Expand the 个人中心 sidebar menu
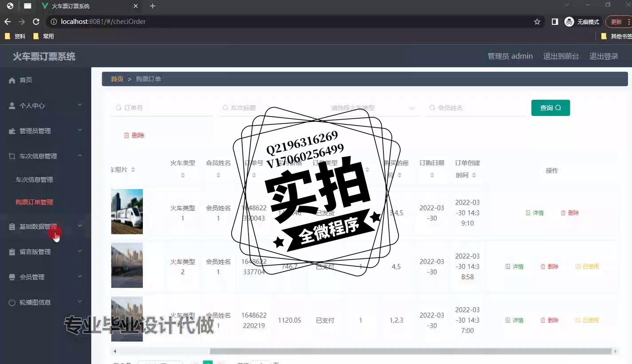Screen dimensions: 632x364 pyautogui.click(x=45, y=106)
